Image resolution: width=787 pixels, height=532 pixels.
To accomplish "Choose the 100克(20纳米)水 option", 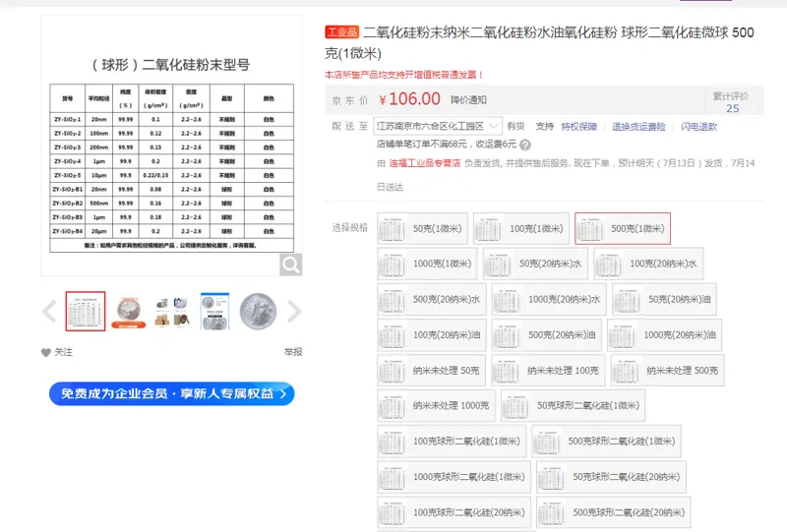I will tap(648, 264).
